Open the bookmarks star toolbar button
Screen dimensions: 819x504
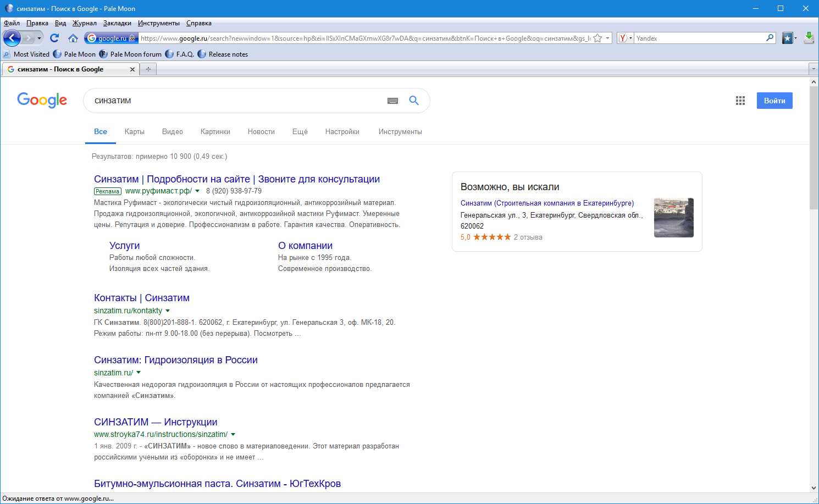click(788, 38)
